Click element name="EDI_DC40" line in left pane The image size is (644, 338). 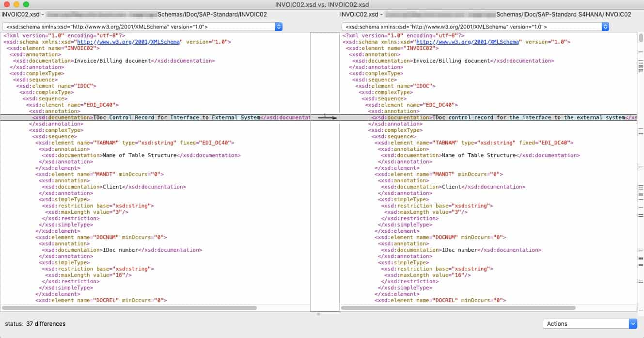tap(72, 105)
